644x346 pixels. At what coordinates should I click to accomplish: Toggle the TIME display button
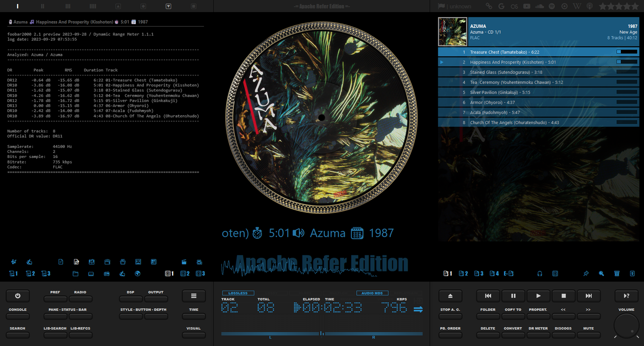coord(194,316)
